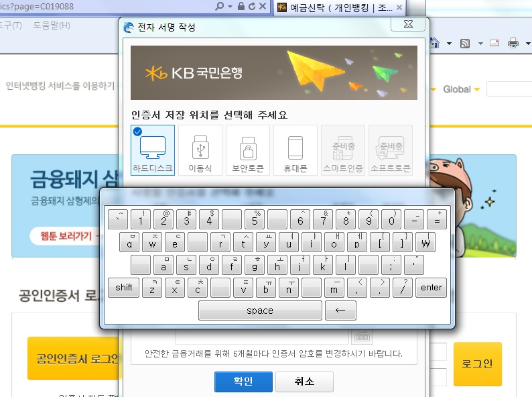Select the 보안토큰 storage option
532x397 pixels.
tap(247, 150)
